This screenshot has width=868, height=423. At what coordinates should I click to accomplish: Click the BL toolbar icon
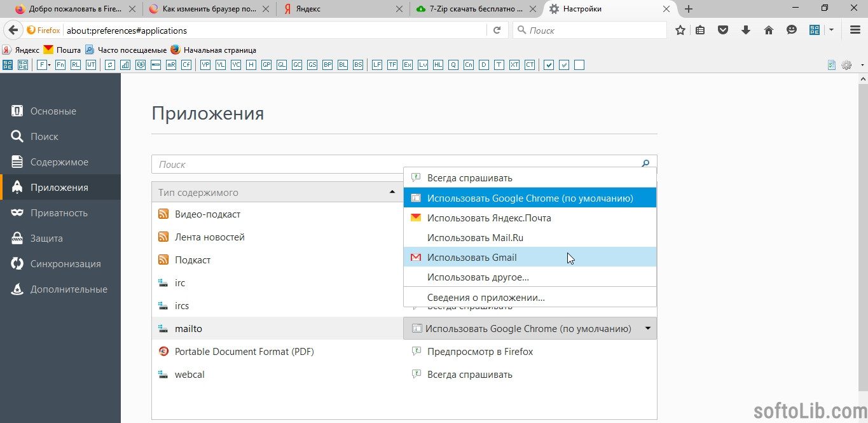(343, 65)
